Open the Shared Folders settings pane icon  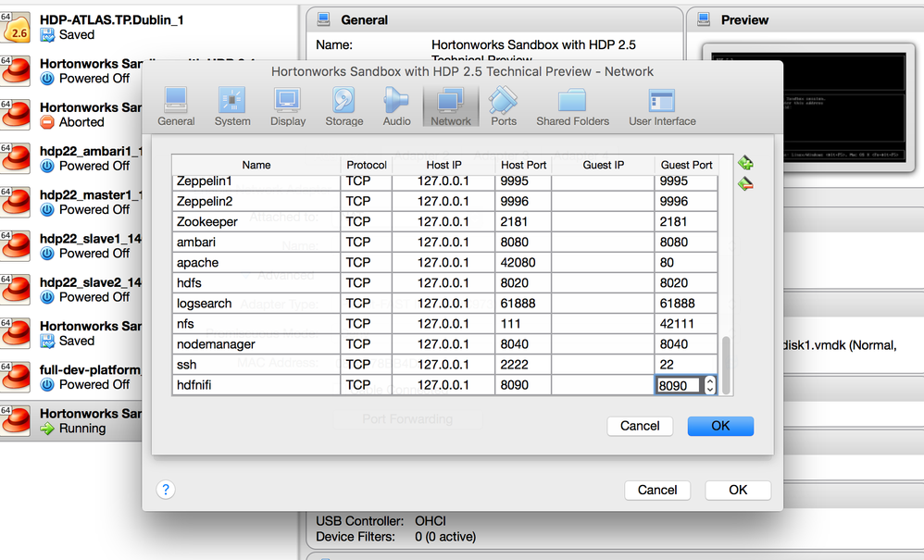(572, 106)
